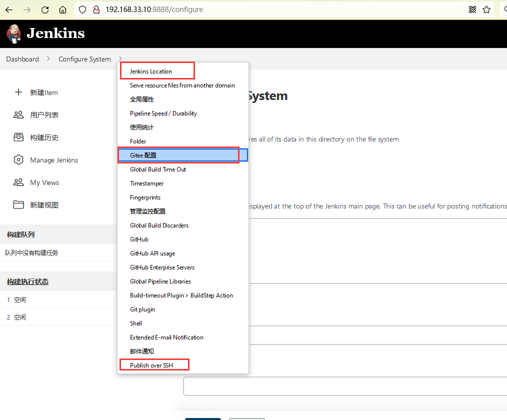This screenshot has width=507, height=420.
Task: Go to browser home page icon
Action: pyautogui.click(x=62, y=9)
